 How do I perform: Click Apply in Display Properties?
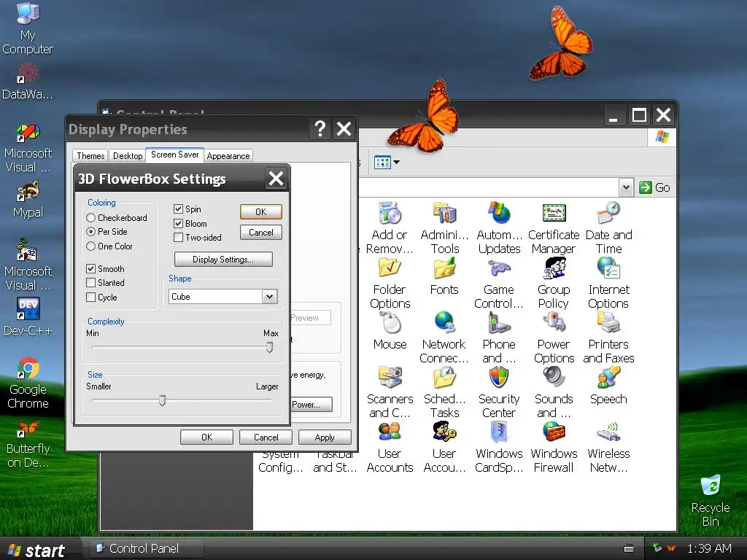tap(325, 437)
